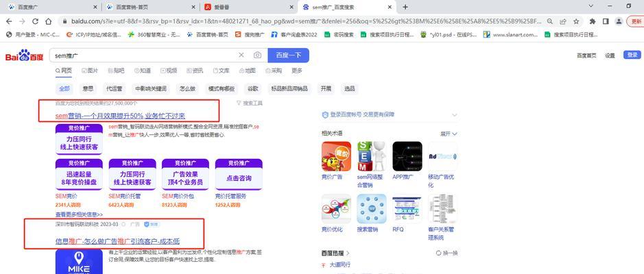
Task: Click the 百度一下 search button
Action: [288, 55]
